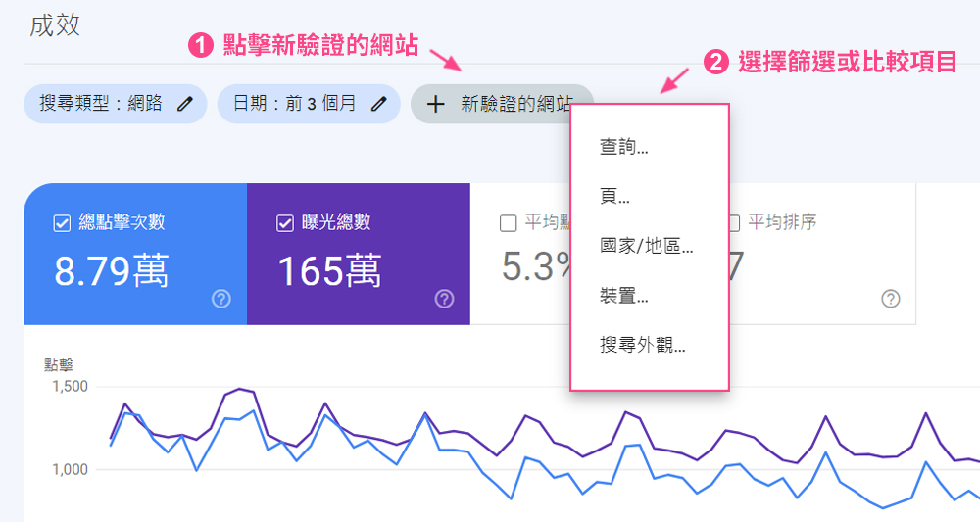
Task: Click the 成效 page heading
Action: coord(55,25)
